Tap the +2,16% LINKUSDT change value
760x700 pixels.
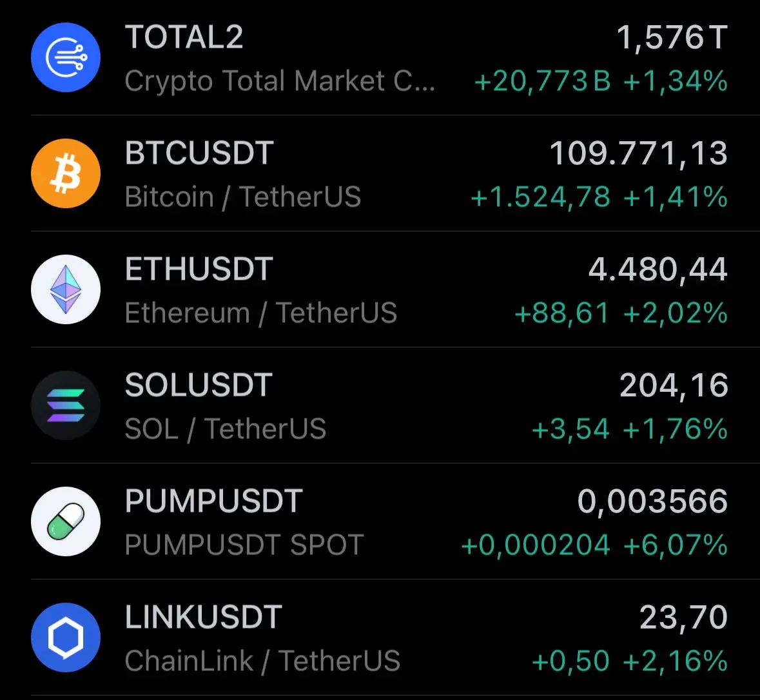[x=675, y=661]
